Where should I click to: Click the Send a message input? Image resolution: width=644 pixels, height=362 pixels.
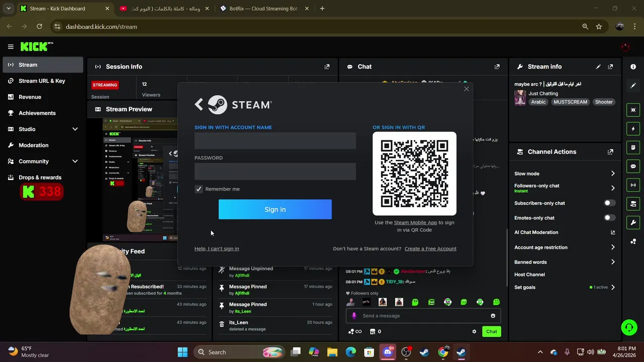(423, 316)
